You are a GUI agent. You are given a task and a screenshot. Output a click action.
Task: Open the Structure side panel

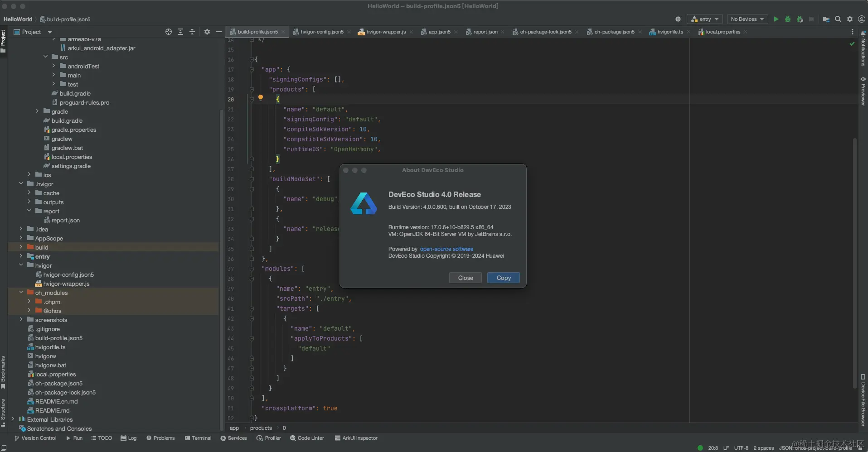tap(3, 413)
